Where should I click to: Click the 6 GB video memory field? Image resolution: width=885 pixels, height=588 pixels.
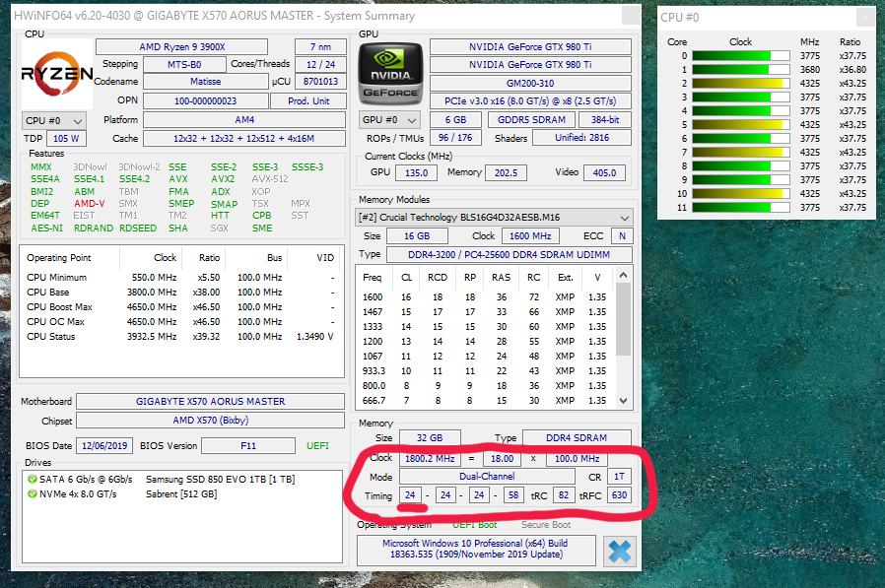(x=455, y=119)
